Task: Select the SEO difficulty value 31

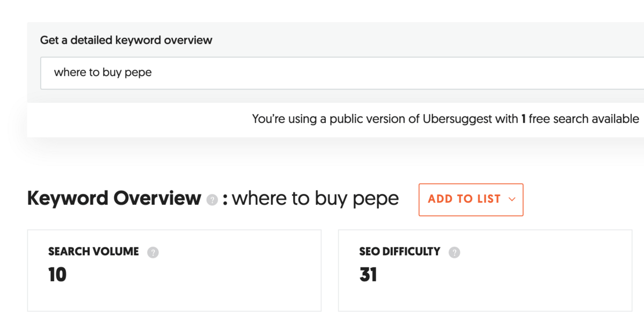Action: [368, 275]
